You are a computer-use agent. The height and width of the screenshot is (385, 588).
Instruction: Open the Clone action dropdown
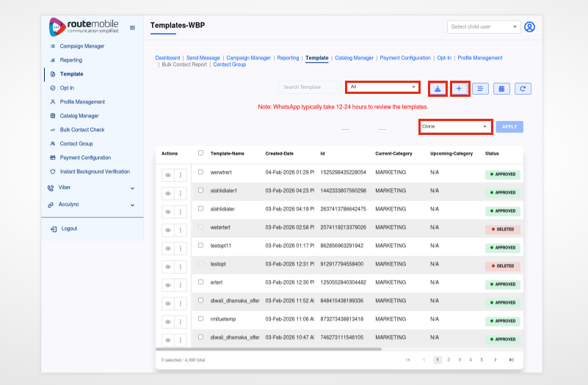click(x=455, y=127)
